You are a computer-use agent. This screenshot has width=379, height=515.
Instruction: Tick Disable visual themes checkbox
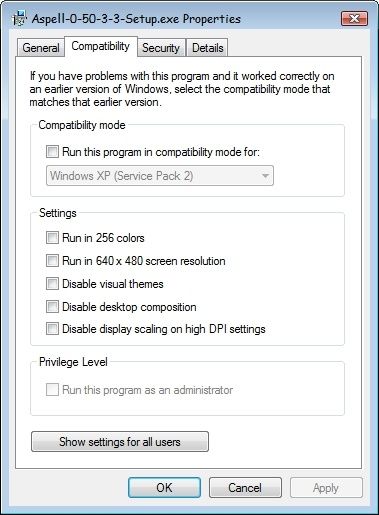(x=52, y=284)
